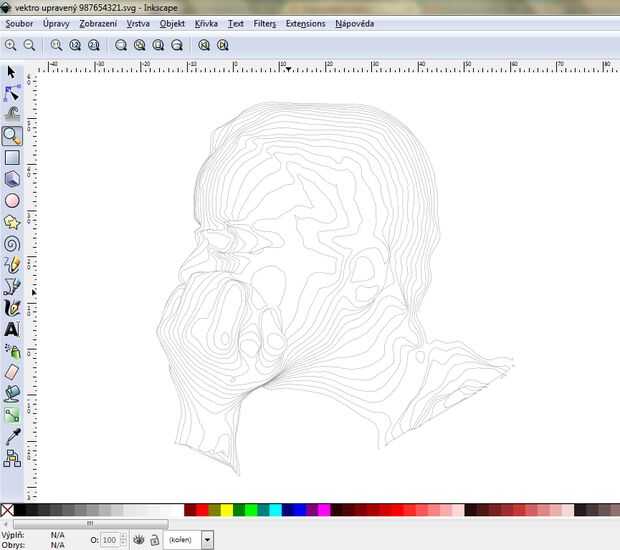Choose the Rectangle tool
Screen dimensions: 620x550
(x=12, y=157)
